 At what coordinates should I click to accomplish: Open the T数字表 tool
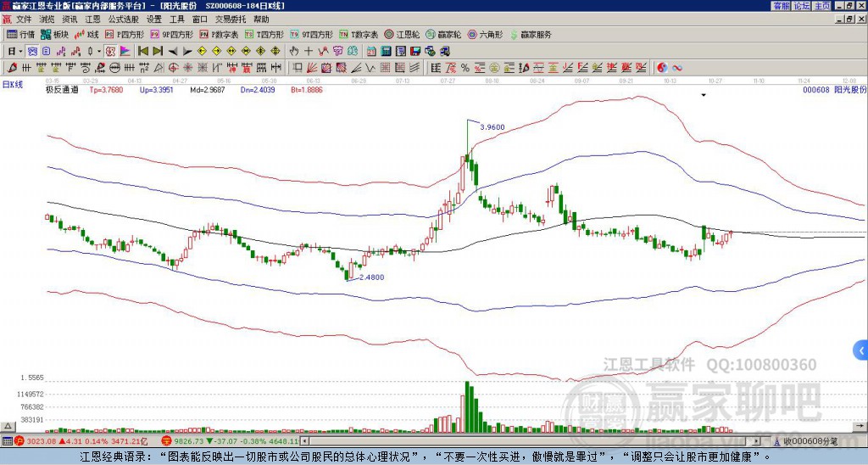(359, 35)
